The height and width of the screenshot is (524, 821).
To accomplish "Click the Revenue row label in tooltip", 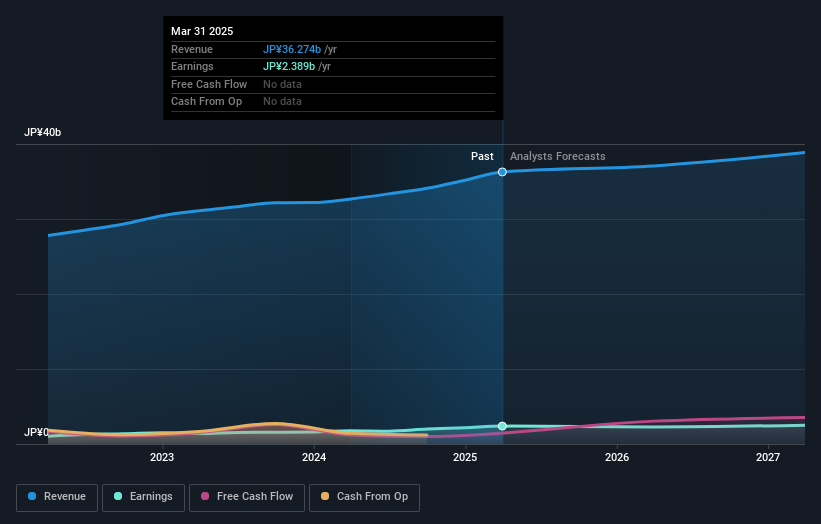I will click(192, 49).
